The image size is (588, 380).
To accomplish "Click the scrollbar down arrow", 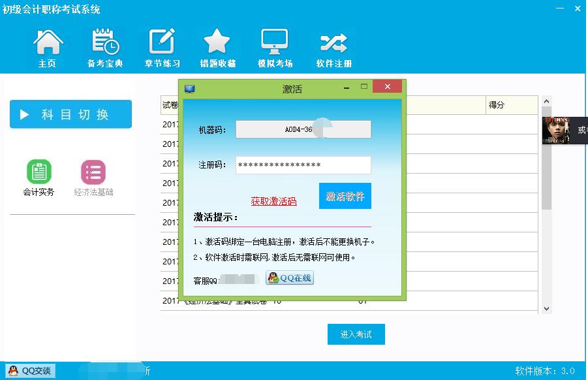I will 546,309.
